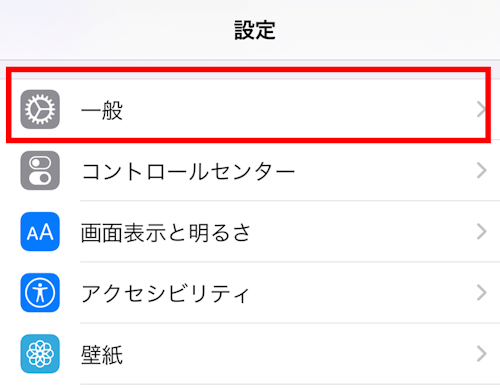Viewport: 500px width, 388px height.
Task: Tap the 設定 title in the header
Action: (x=255, y=30)
